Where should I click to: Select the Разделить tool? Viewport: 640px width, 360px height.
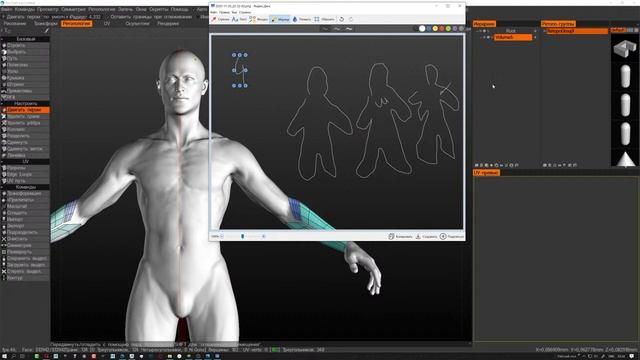(x=25, y=136)
